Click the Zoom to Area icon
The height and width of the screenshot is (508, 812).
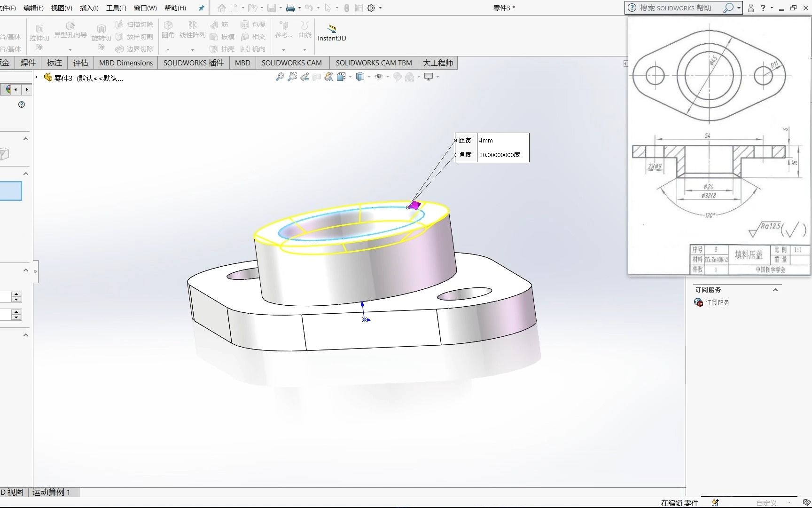[292, 77]
